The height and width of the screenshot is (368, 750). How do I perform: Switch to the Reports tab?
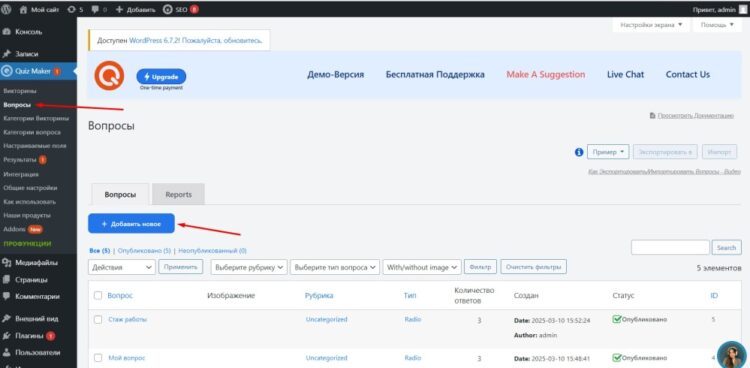click(x=178, y=194)
